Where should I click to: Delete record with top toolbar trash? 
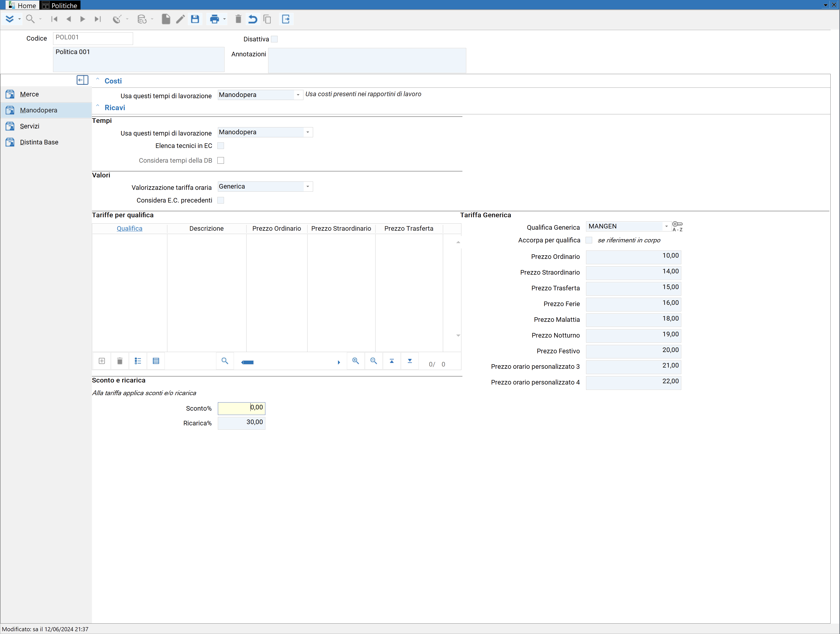click(238, 19)
